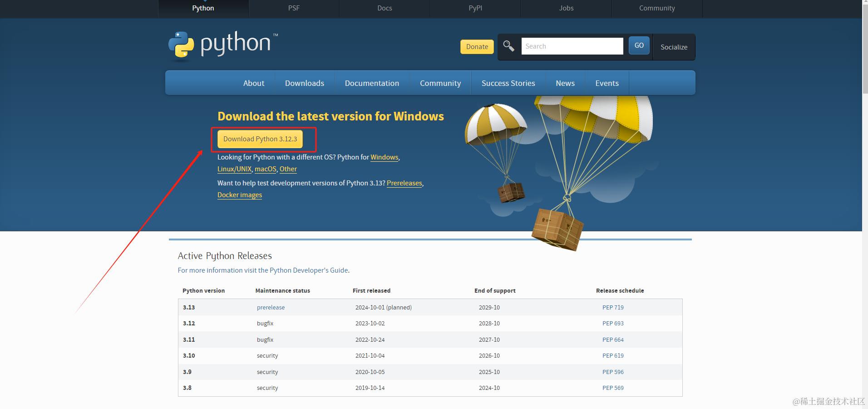Click the 3.12 Python version cell

[189, 324]
